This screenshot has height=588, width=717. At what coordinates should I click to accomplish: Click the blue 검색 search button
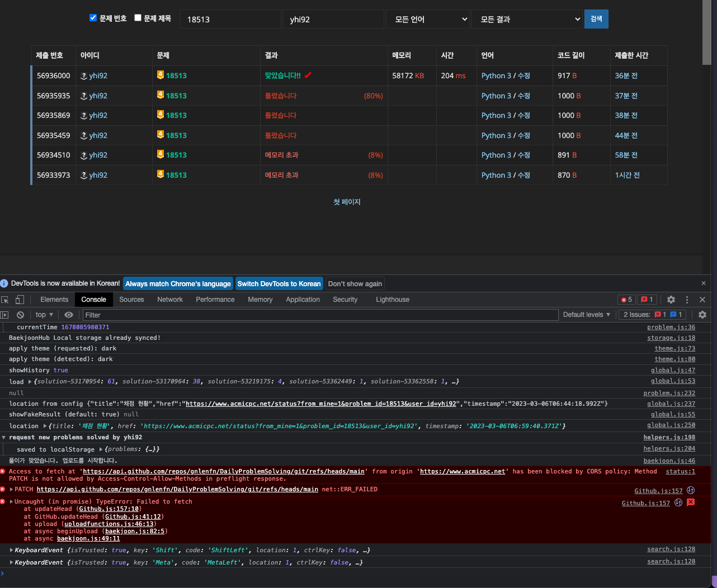pos(596,19)
